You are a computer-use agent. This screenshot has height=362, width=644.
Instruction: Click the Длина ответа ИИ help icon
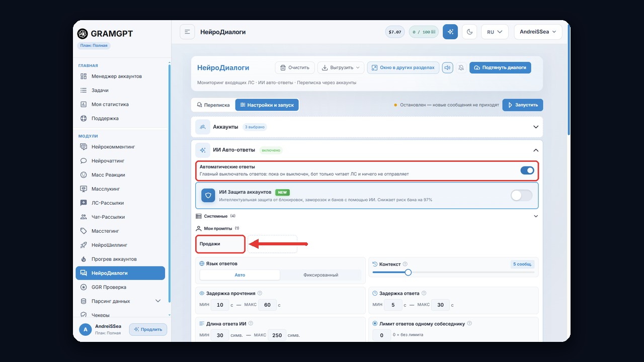(251, 323)
